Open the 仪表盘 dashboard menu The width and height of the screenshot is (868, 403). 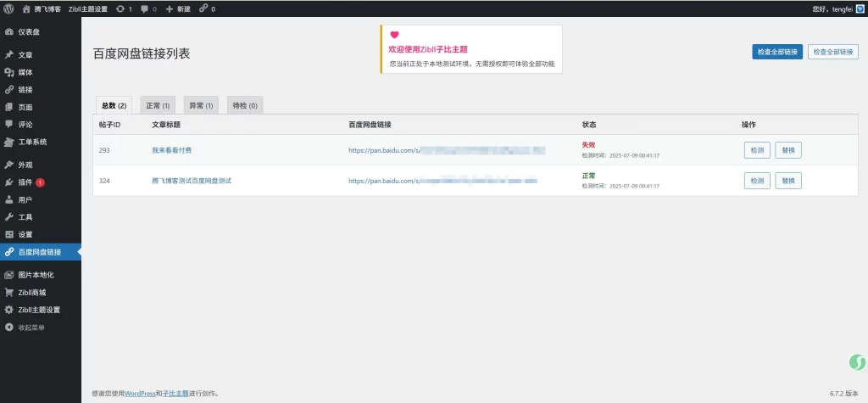29,31
